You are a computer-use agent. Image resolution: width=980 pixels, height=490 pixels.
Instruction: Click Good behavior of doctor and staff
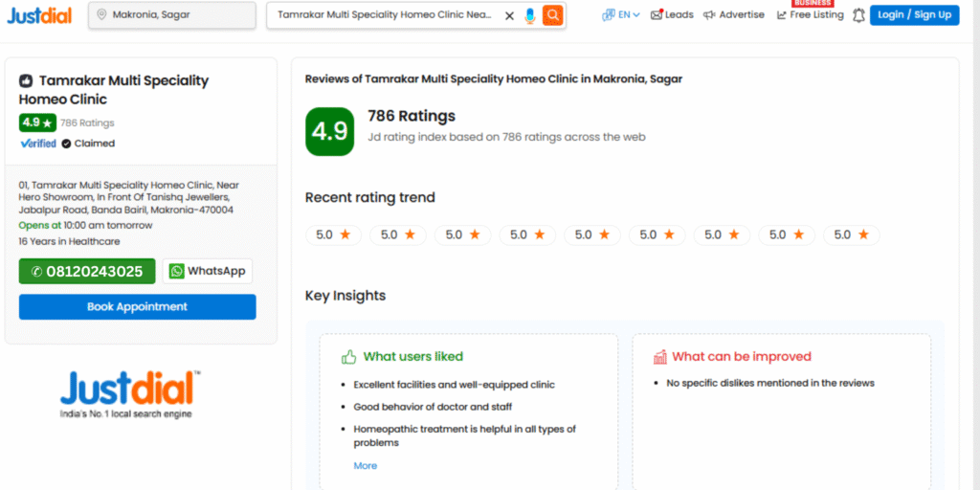click(x=433, y=407)
